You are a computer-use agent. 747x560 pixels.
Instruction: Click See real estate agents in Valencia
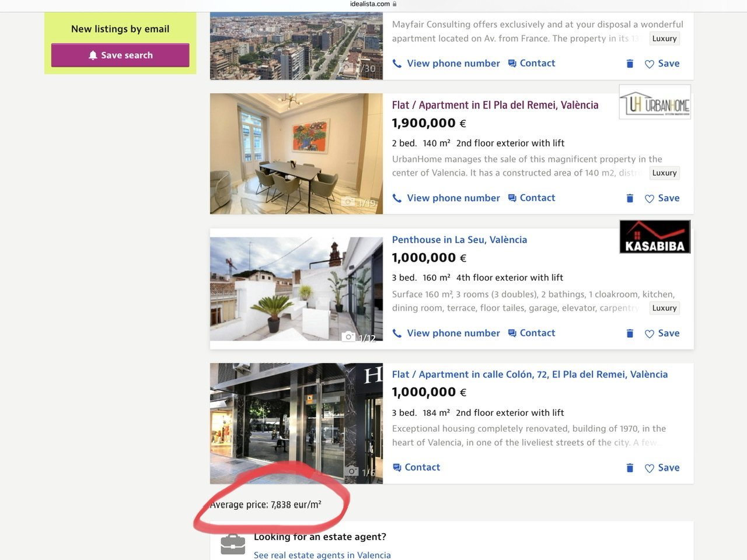(322, 555)
